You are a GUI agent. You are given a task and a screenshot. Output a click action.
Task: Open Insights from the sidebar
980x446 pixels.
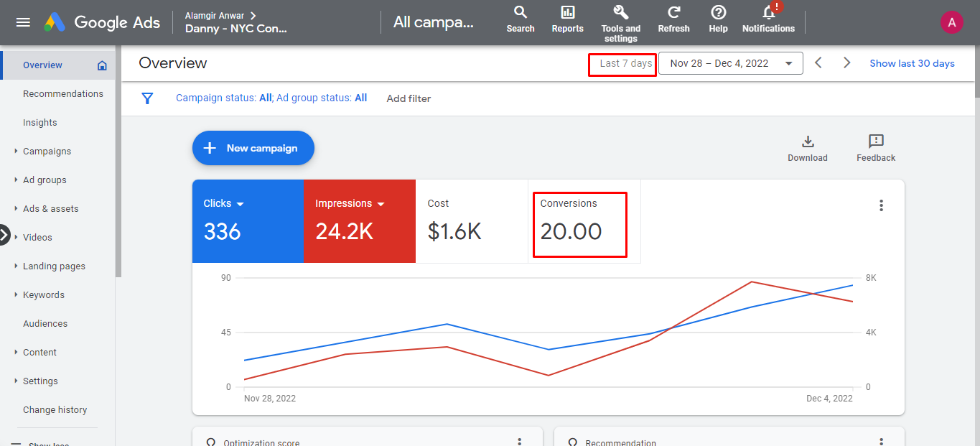[40, 123]
